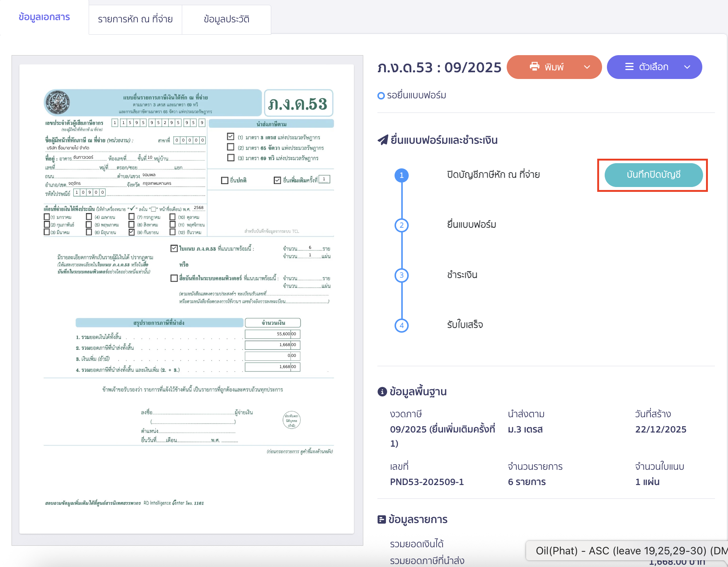Image resolution: width=728 pixels, height=567 pixels.
Task: Expand the พิมพ์ dropdown arrow
Action: coord(587,67)
